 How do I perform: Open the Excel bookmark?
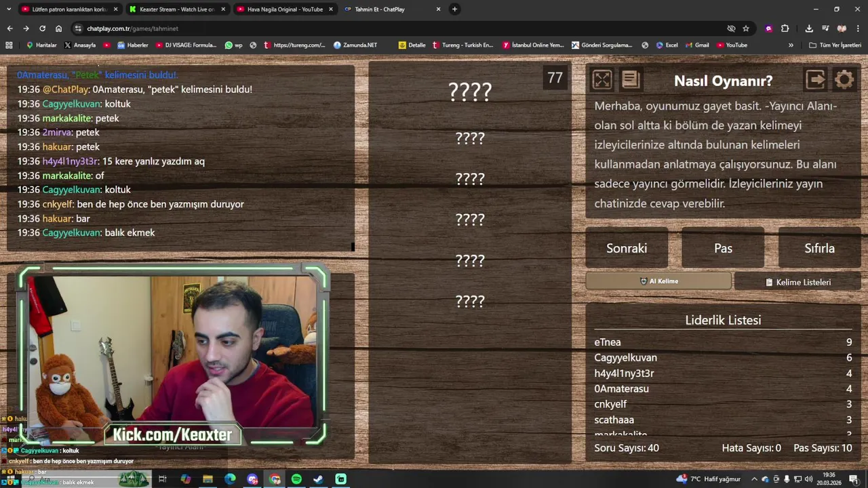(x=667, y=45)
